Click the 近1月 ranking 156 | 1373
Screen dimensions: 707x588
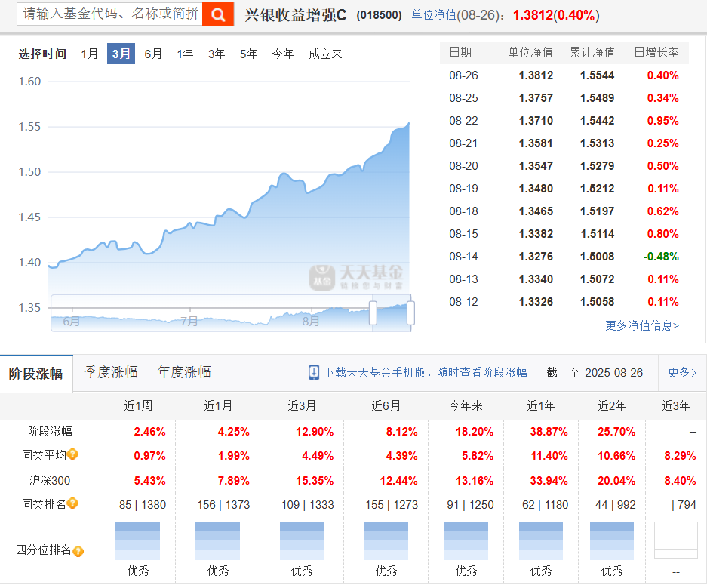(223, 504)
